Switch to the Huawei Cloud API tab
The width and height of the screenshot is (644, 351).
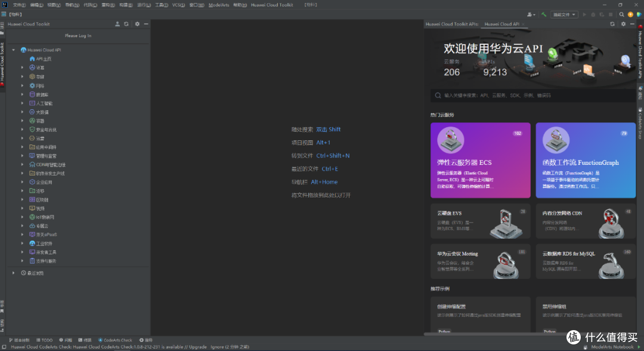(x=502, y=24)
